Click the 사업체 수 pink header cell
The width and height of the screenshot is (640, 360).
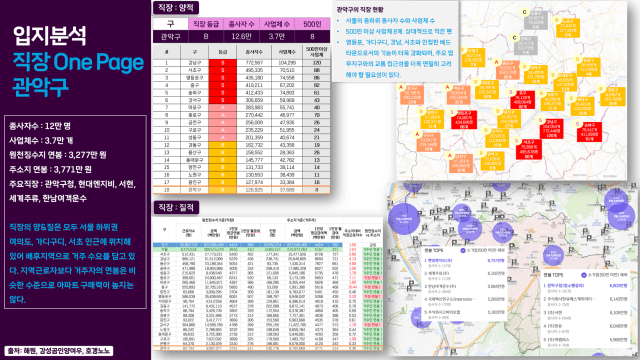click(x=277, y=24)
